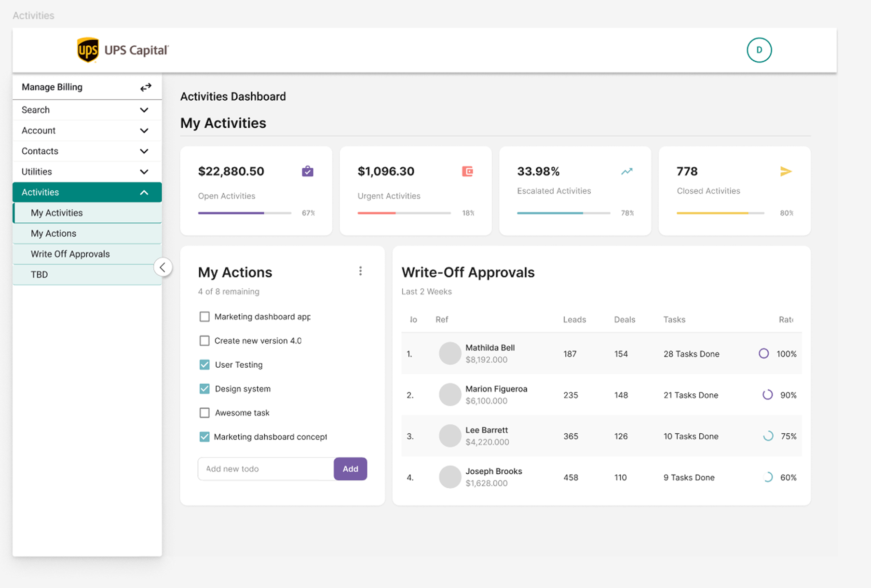871x588 pixels.
Task: Click the Add new todo input field
Action: pos(266,469)
